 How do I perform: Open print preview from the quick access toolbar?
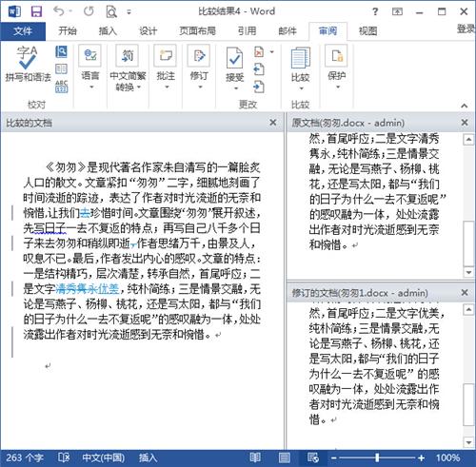[x=111, y=11]
